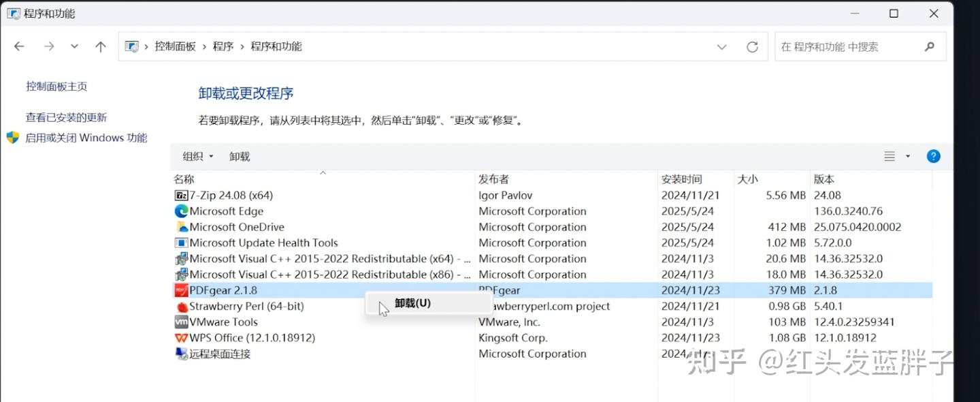Click 程序 in the breadcrumb path

point(223,46)
